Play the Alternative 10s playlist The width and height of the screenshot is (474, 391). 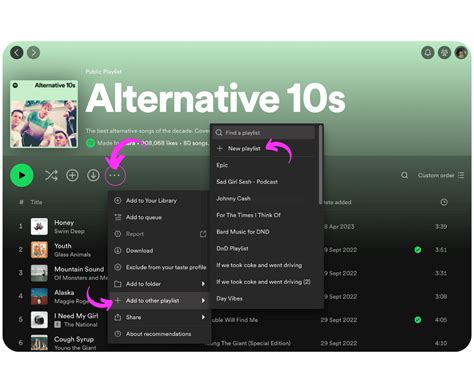pos(22,175)
